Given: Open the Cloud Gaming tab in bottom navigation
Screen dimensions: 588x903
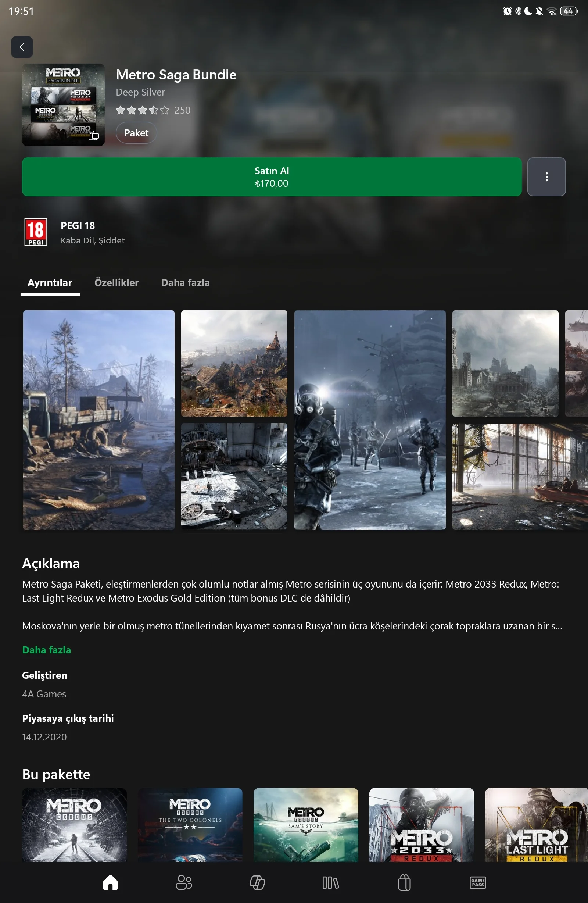Looking at the screenshot, I should (x=257, y=882).
